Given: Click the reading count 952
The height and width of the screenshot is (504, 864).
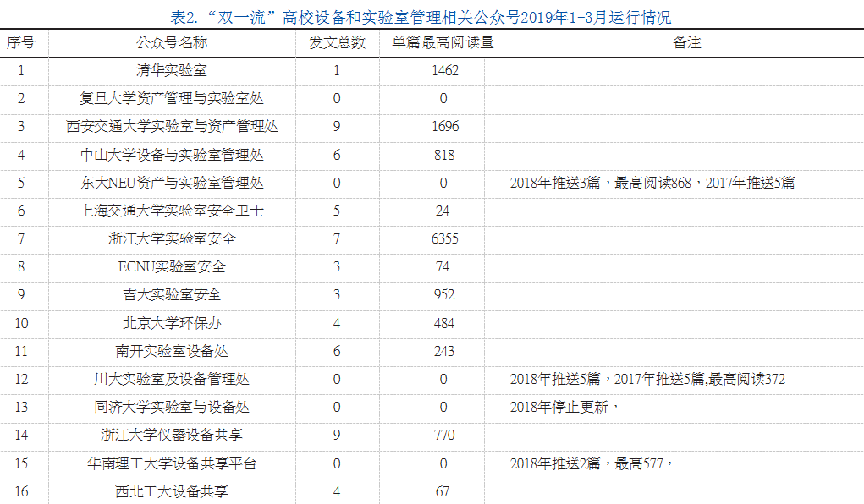Looking at the screenshot, I should [x=444, y=294].
